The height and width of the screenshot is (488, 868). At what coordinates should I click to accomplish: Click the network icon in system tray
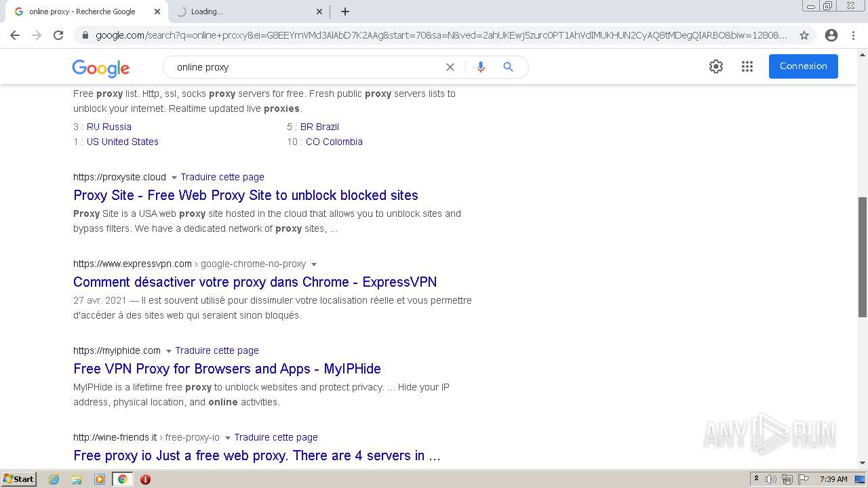click(x=787, y=479)
